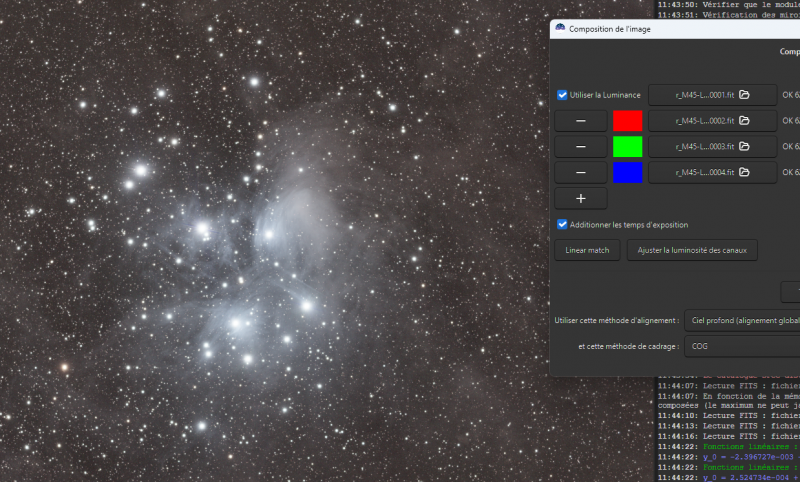
Task: Remove the blue channel layer with minus button
Action: click(x=581, y=172)
